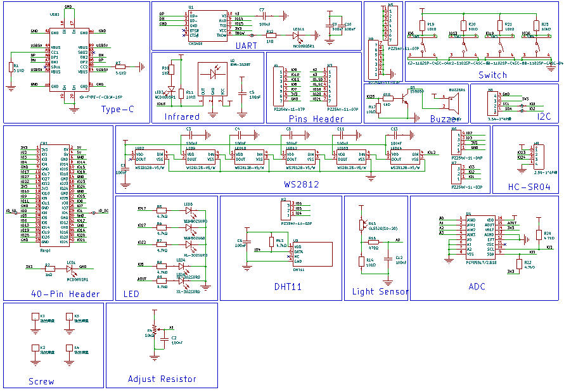This screenshot has height=392, width=564.
Task: Click the 'ADC' block title
Action: pos(477,286)
